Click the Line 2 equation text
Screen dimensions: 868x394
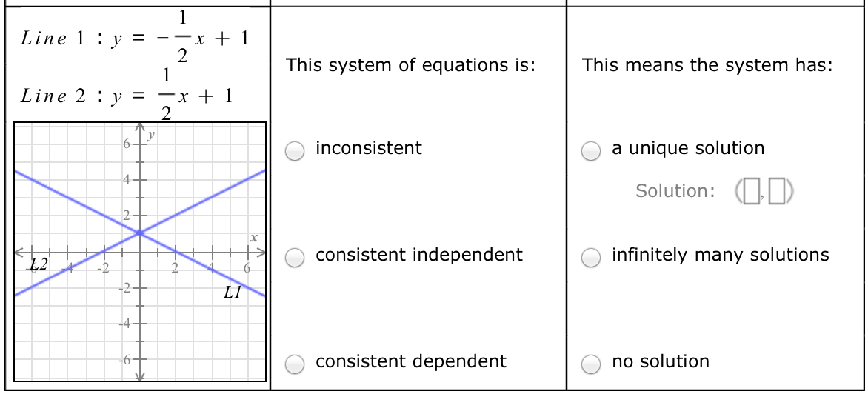[127, 95]
